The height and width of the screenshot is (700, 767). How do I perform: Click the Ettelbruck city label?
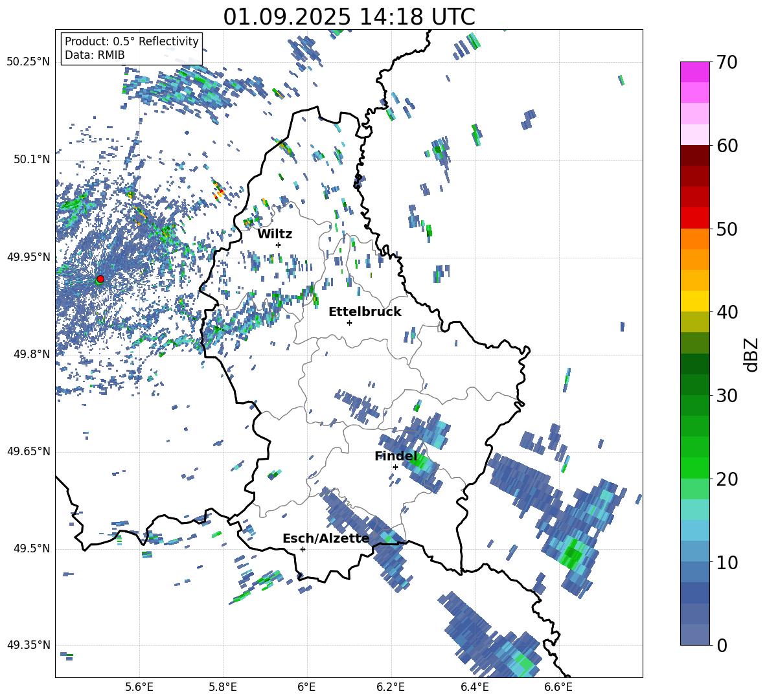[365, 312]
